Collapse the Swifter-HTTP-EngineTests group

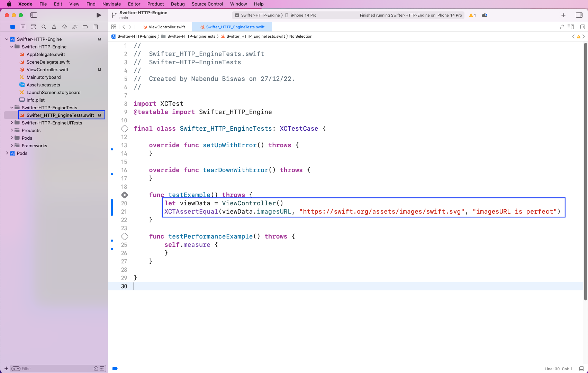click(x=12, y=108)
